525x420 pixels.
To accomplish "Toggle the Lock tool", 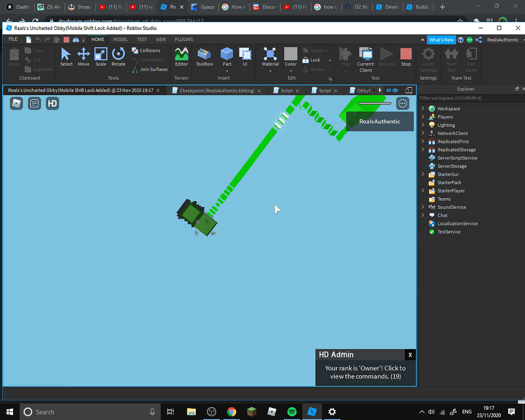I will pos(311,60).
